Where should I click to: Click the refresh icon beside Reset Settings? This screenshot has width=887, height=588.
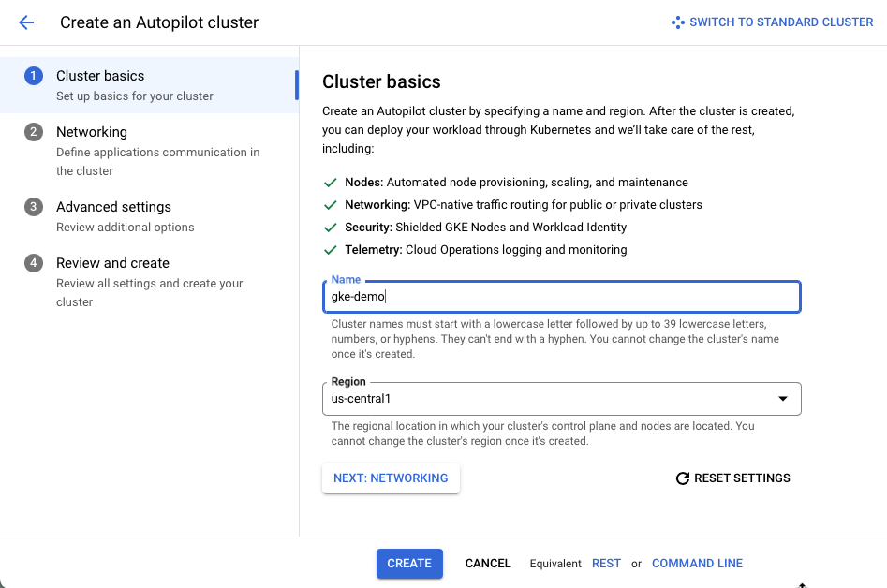(683, 478)
